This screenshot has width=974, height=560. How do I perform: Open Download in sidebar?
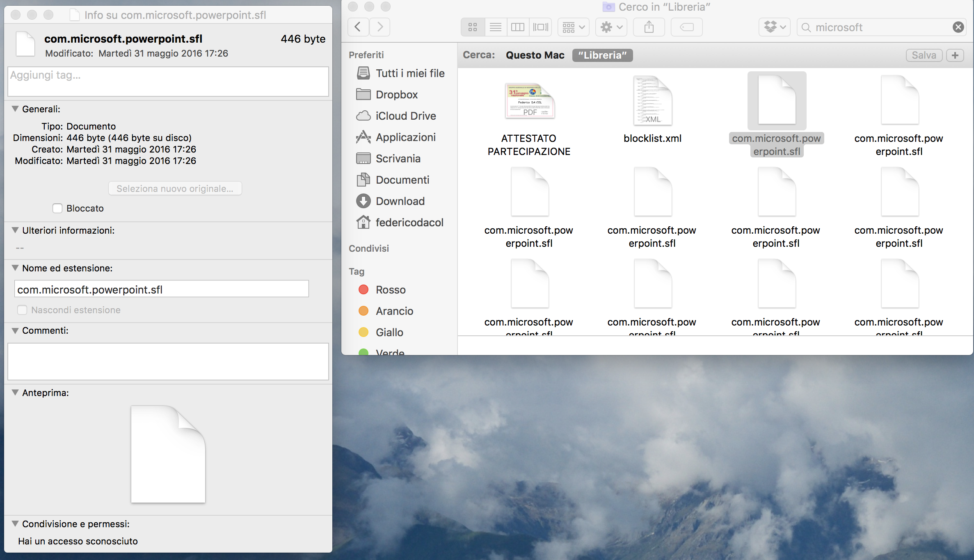coord(390,201)
